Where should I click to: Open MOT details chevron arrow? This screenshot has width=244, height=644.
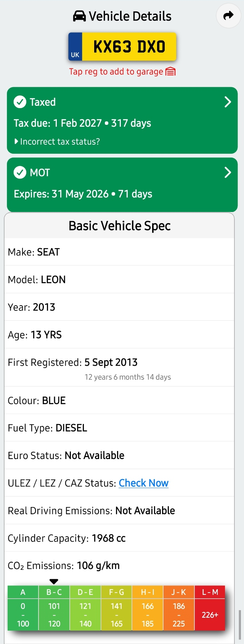coord(228,172)
